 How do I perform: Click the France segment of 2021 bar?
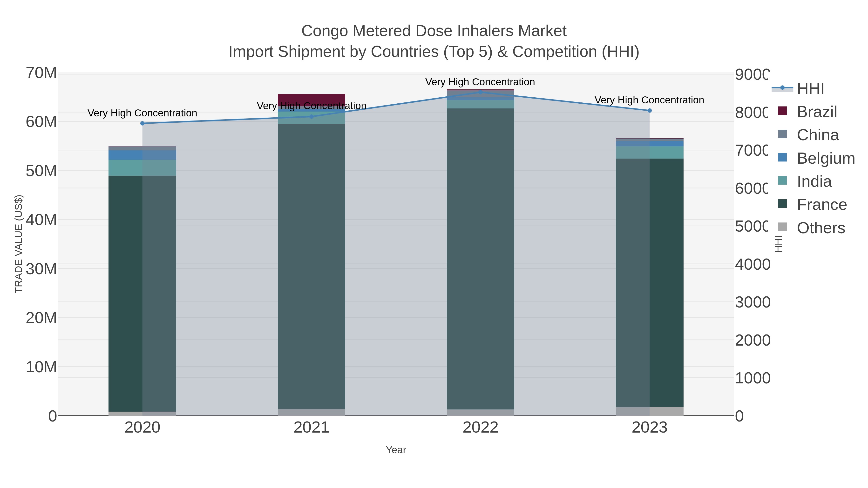[311, 266]
